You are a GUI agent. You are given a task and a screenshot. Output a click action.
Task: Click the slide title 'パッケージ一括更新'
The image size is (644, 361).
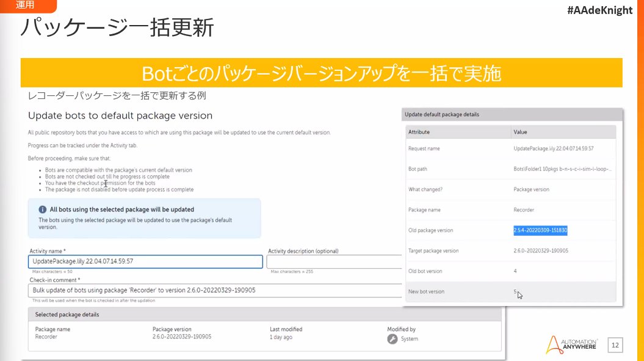point(117,27)
